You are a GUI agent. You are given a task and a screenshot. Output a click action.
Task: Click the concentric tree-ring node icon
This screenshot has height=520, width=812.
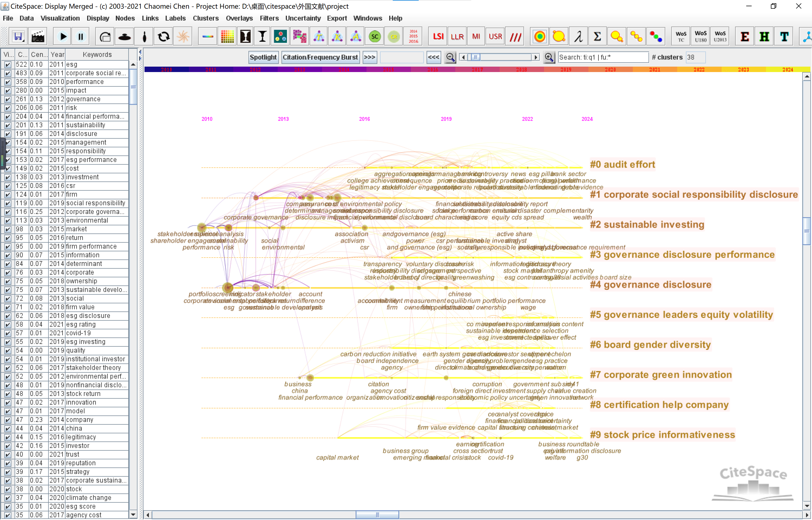click(x=539, y=37)
